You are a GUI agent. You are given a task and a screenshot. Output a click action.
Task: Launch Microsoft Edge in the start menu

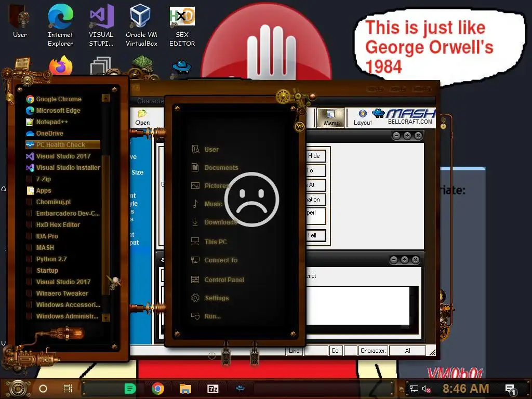coord(63,111)
